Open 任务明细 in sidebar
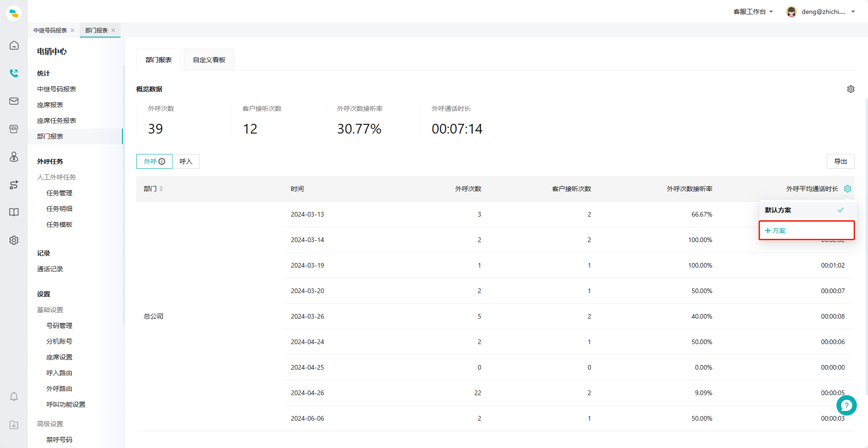The width and height of the screenshot is (868, 448). 59,209
